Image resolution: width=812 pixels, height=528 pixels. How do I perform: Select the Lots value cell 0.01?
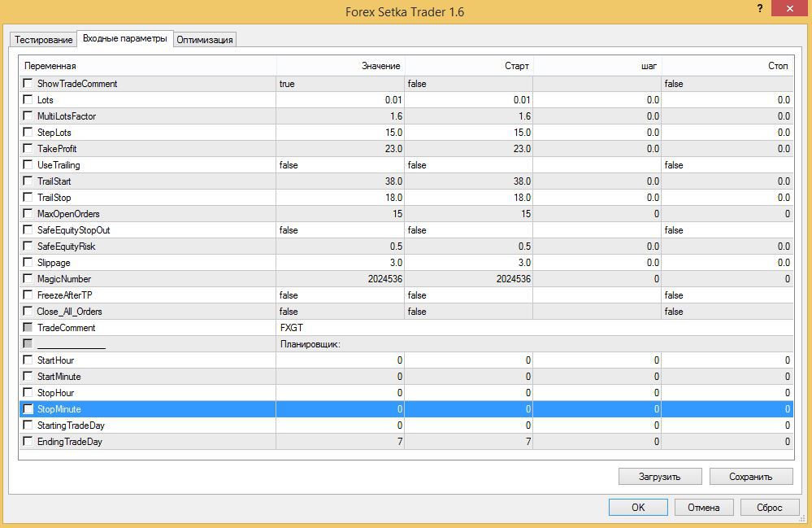pos(341,99)
